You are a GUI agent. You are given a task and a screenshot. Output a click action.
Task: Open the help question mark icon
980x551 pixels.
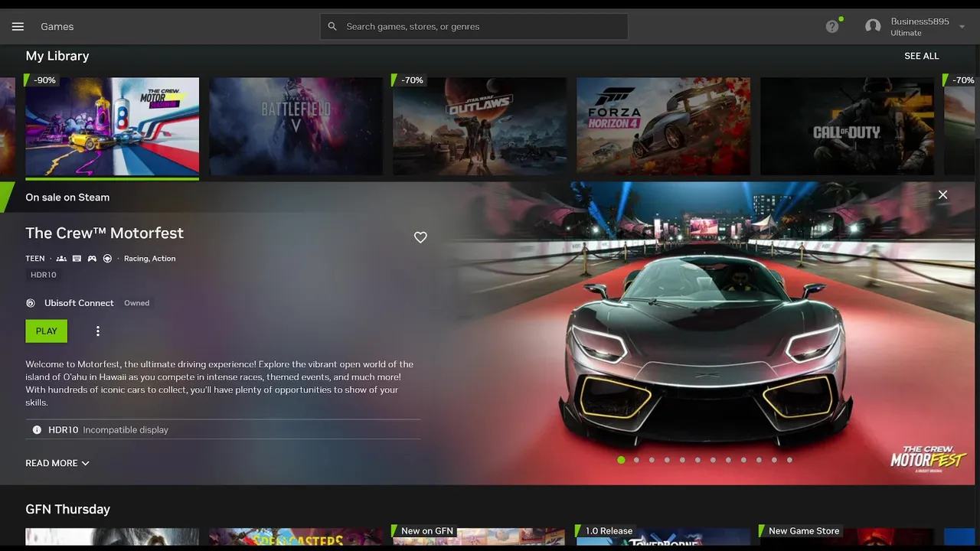click(832, 27)
